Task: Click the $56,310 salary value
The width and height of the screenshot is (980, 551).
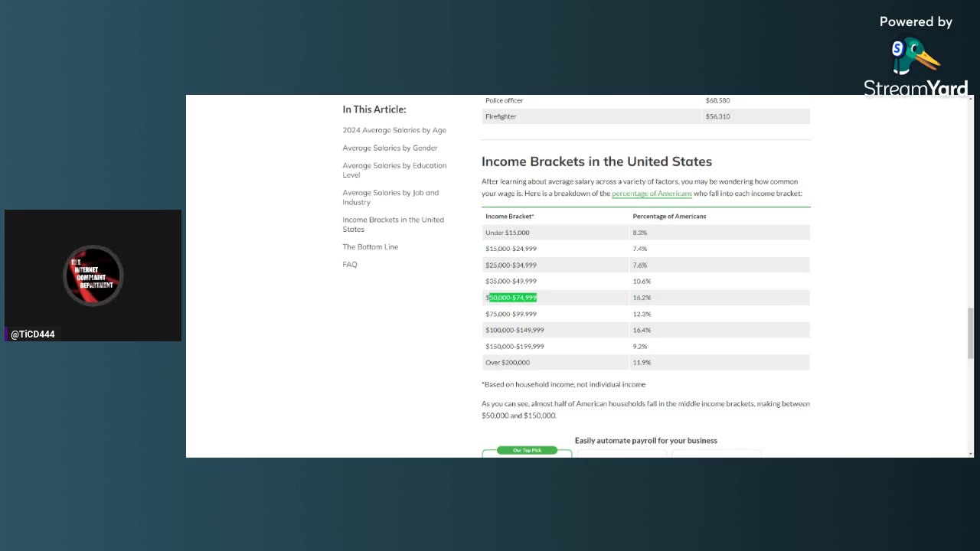Action: [717, 116]
